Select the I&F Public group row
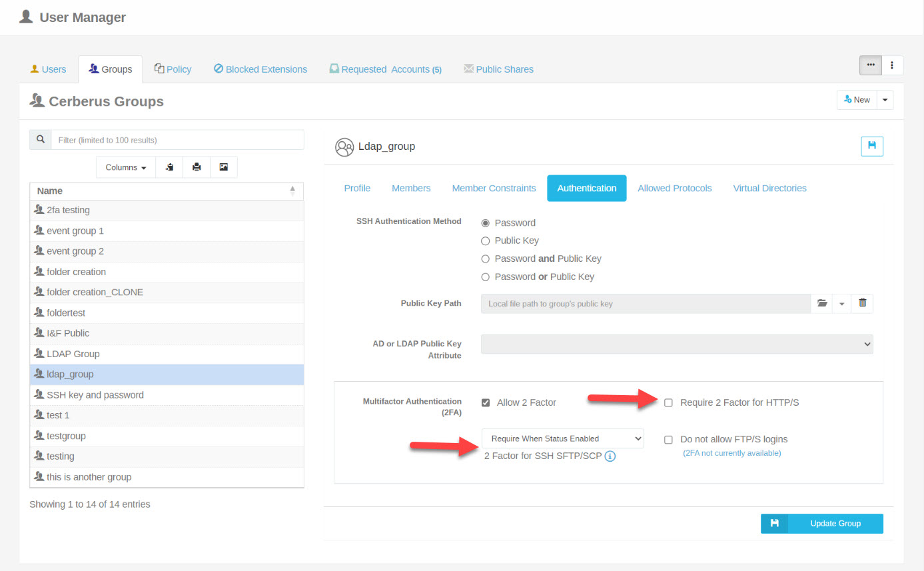 pos(167,333)
